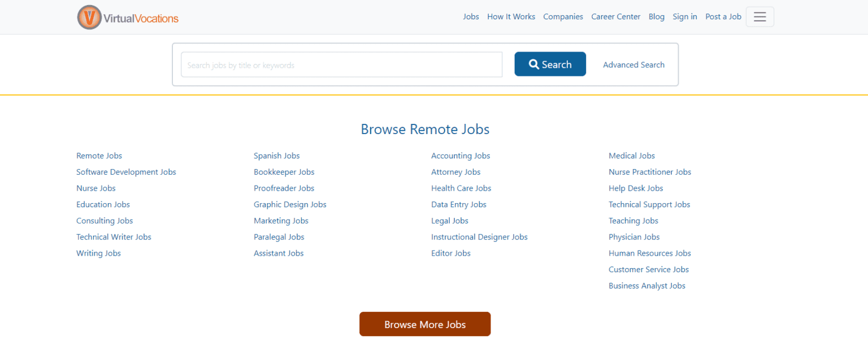
Task: Click the Virtual Vocations logo
Action: (x=128, y=17)
